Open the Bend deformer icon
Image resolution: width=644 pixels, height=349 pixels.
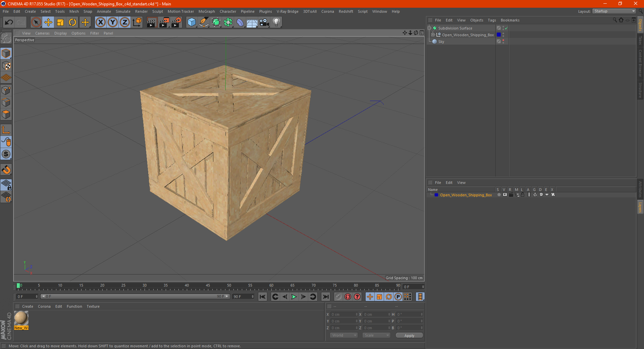click(240, 22)
